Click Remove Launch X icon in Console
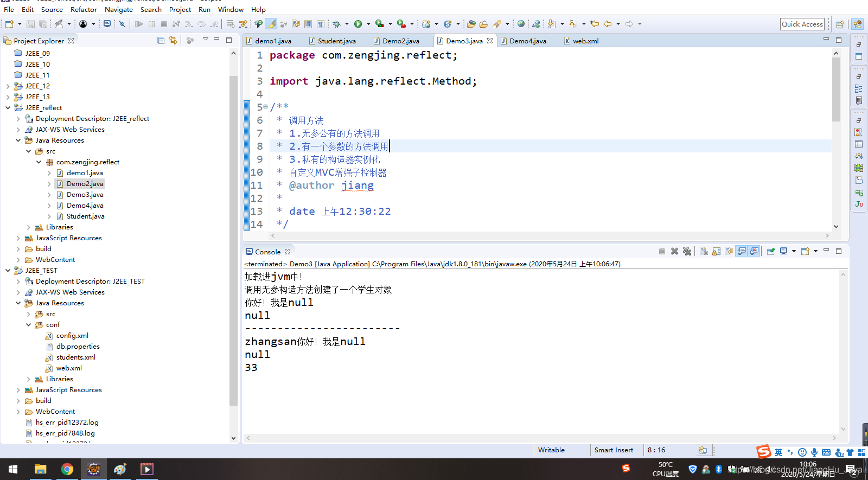868x480 pixels. 674,251
